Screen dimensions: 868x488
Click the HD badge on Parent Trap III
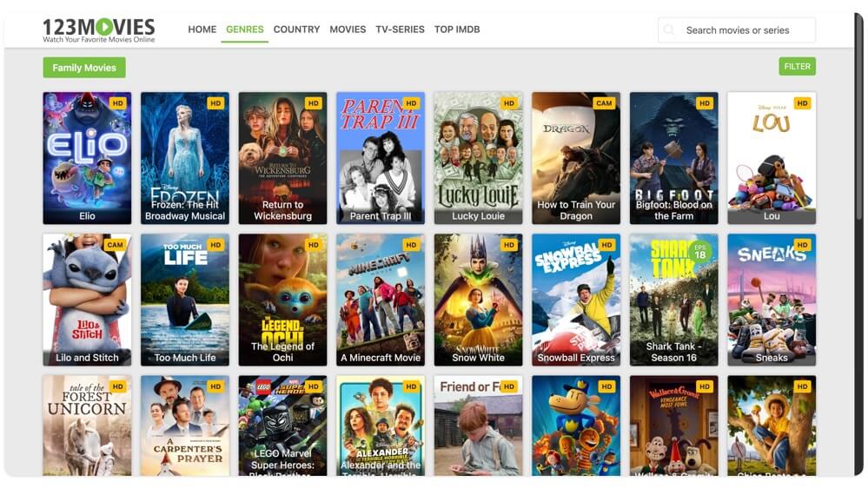pos(411,103)
